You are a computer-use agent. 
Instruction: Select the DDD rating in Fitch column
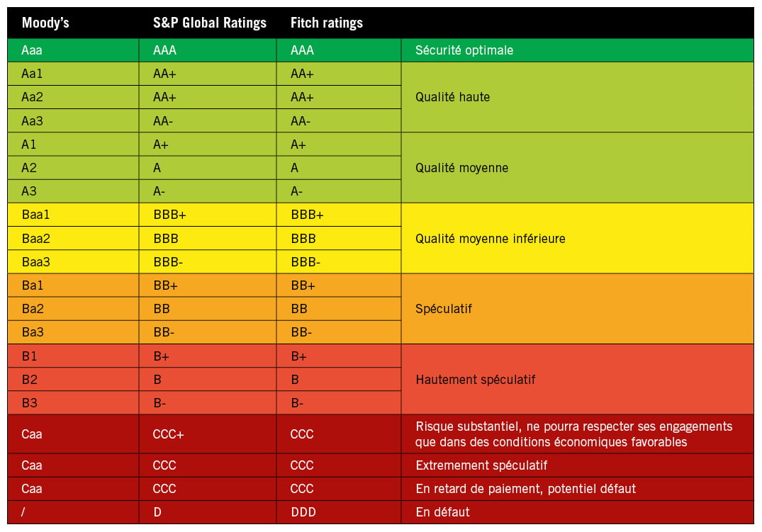pyautogui.click(x=303, y=511)
